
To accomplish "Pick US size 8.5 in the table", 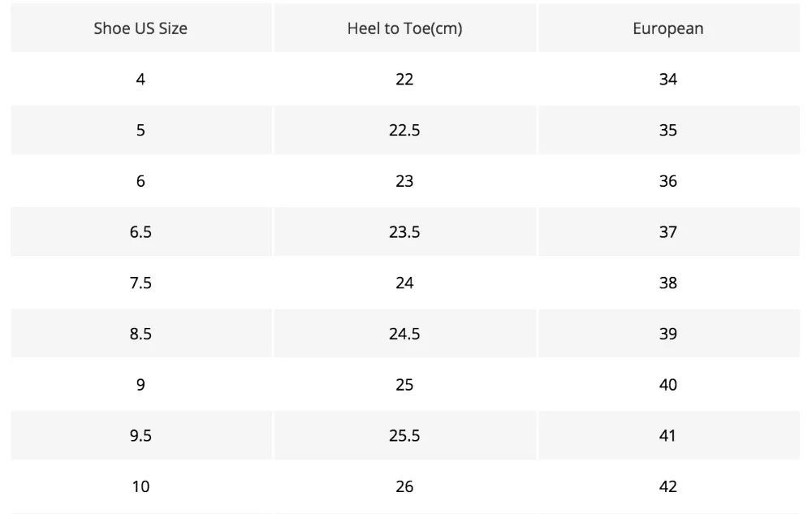I will [140, 334].
